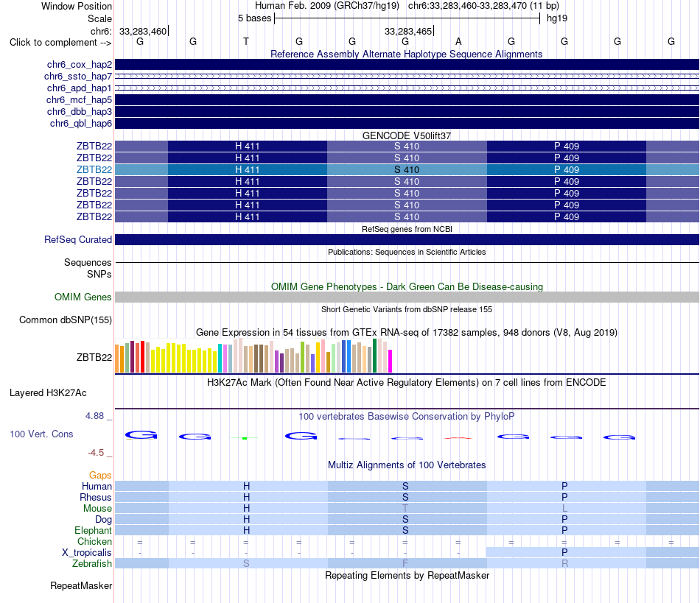Click the SNPs track label
The image size is (700, 603).
(x=99, y=274)
